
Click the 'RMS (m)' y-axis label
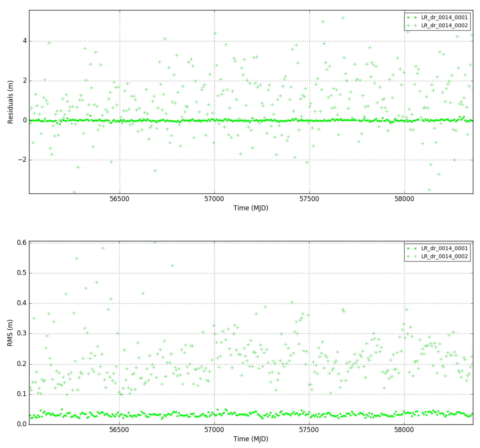[10, 333]
